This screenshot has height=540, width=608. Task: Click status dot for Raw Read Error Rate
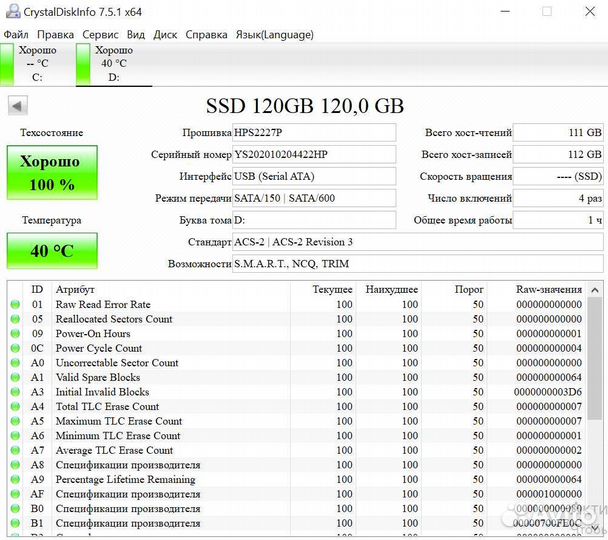15,305
